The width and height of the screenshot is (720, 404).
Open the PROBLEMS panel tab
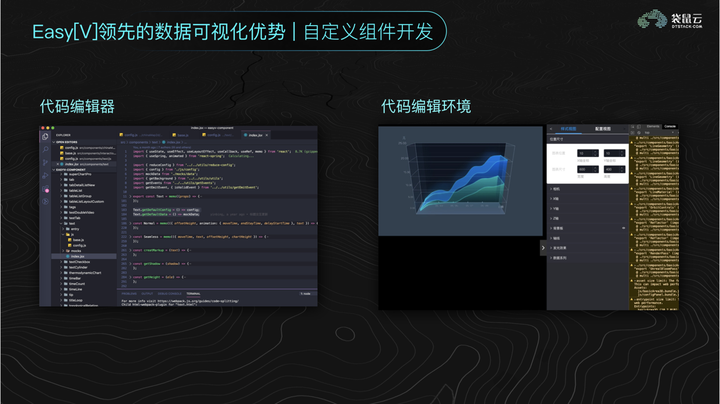129,293
